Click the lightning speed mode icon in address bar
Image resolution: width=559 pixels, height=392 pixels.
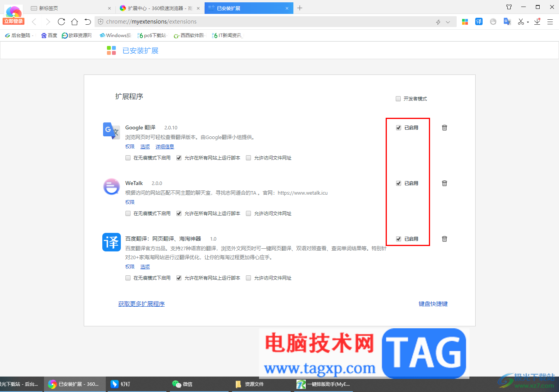click(438, 22)
